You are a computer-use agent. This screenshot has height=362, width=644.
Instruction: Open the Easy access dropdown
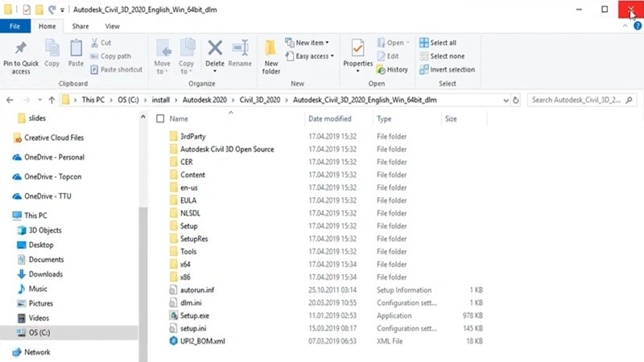pyautogui.click(x=310, y=56)
